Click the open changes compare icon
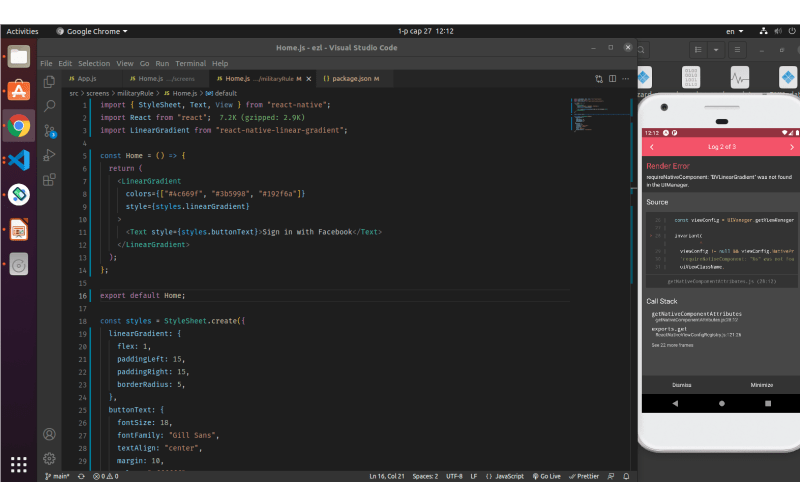This screenshot has width=800, height=482. pos(599,79)
